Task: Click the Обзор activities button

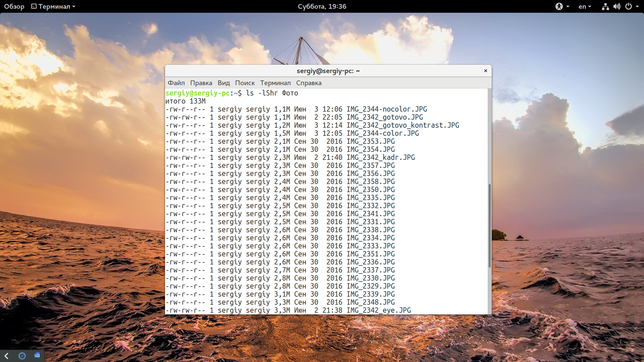Action: pos(14,6)
